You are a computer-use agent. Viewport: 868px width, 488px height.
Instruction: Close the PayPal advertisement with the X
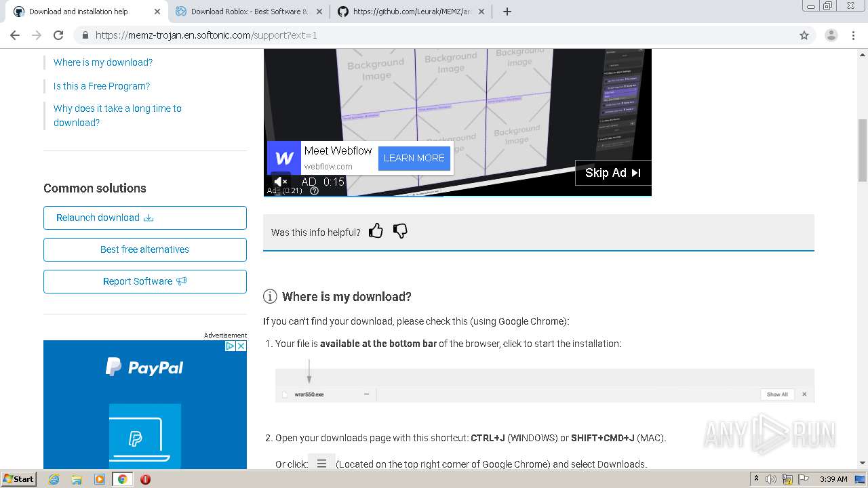coord(241,346)
